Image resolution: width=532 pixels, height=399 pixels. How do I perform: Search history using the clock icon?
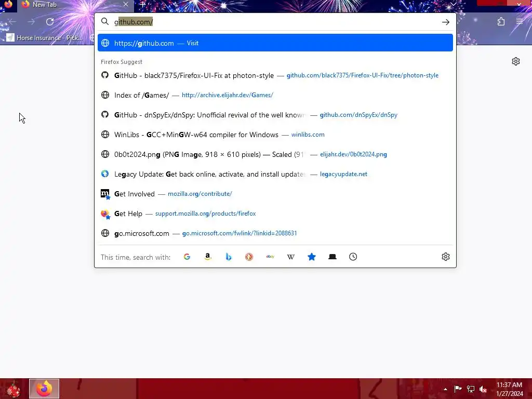(x=353, y=257)
